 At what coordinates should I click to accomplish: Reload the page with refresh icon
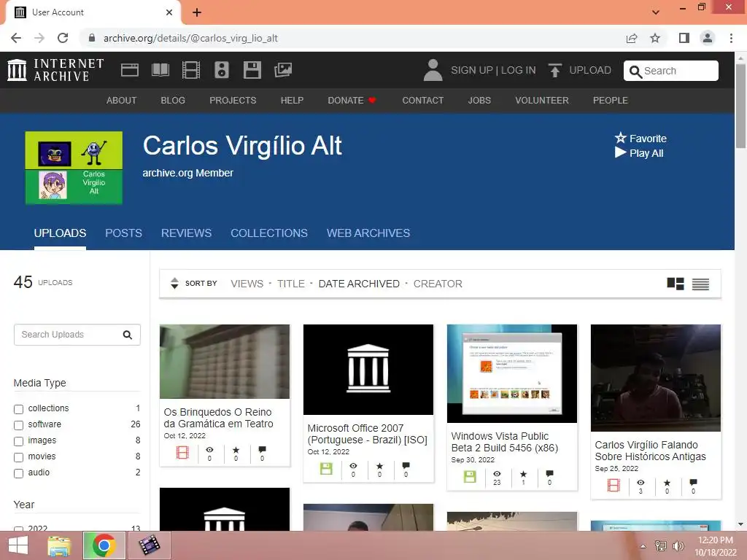[63, 38]
